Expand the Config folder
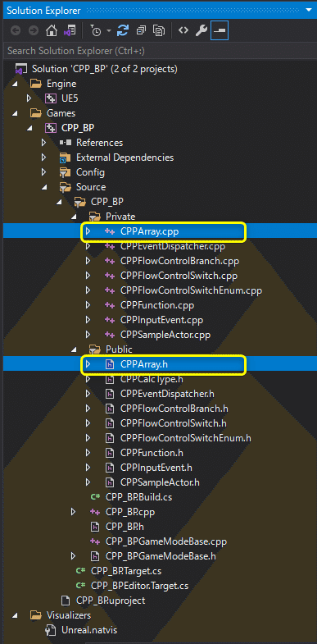The image size is (317, 644). coord(44,172)
